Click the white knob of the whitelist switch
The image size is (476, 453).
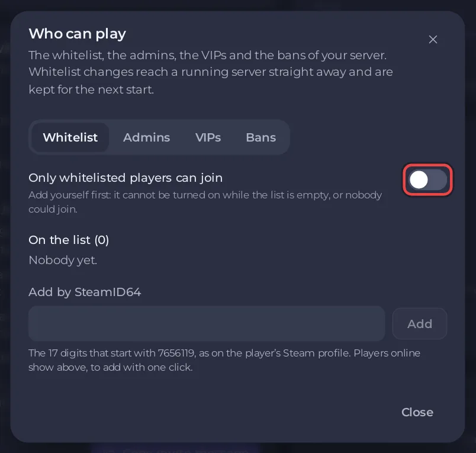pos(419,180)
